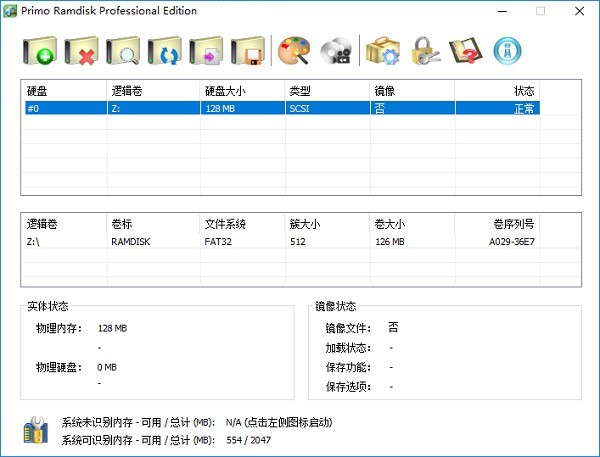Click the 镜像文件 否 value
The image size is (600, 457).
point(393,327)
